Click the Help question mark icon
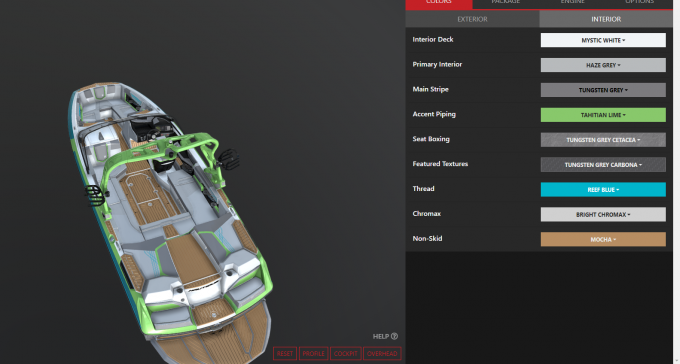680x364 pixels. (x=394, y=336)
